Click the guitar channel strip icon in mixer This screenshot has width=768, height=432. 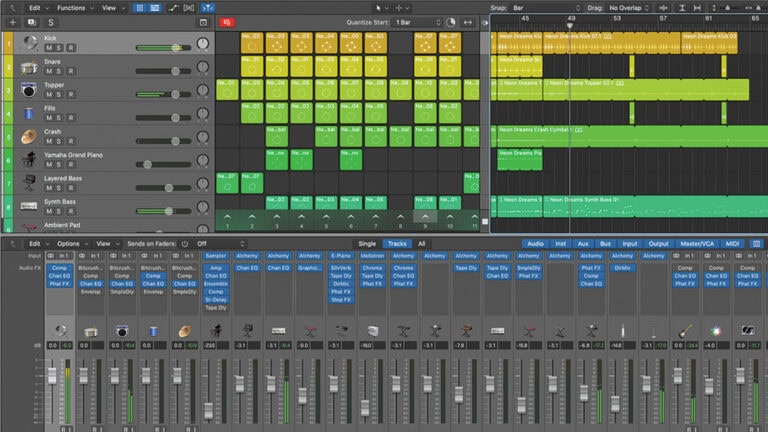pyautogui.click(x=685, y=331)
